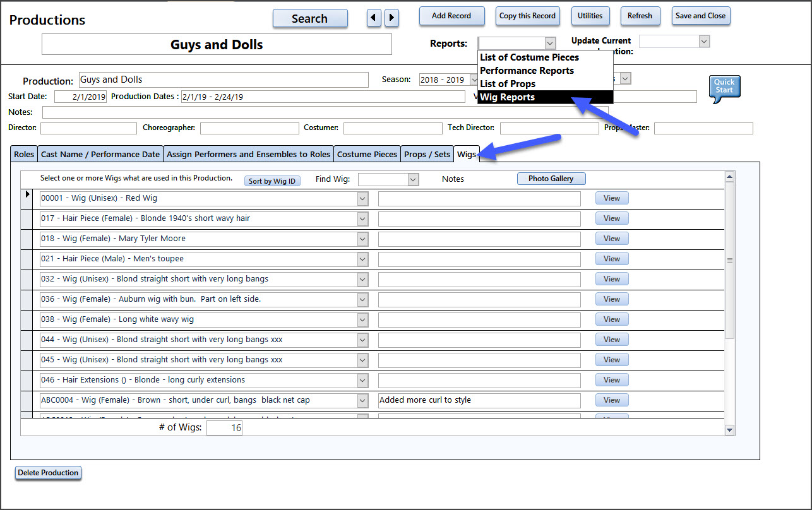This screenshot has height=510, width=812.
Task: Expand dropdown for 021 Men's toupee row
Action: click(363, 259)
